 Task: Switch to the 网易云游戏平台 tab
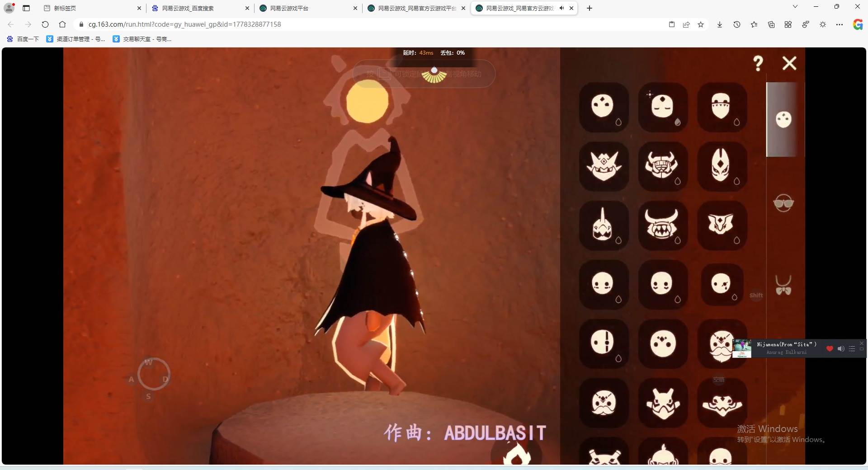tap(308, 8)
